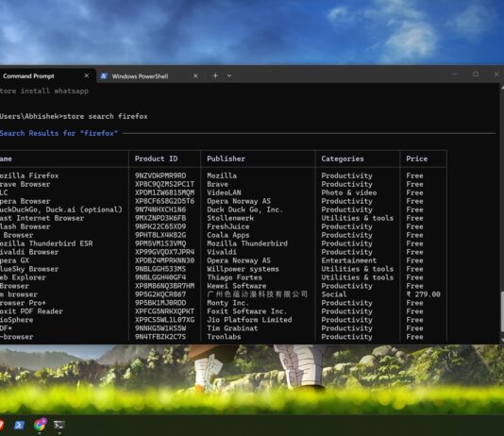Click the 'Vivaldi Browser' app name
The width and height of the screenshot is (504, 436).
coord(29,252)
